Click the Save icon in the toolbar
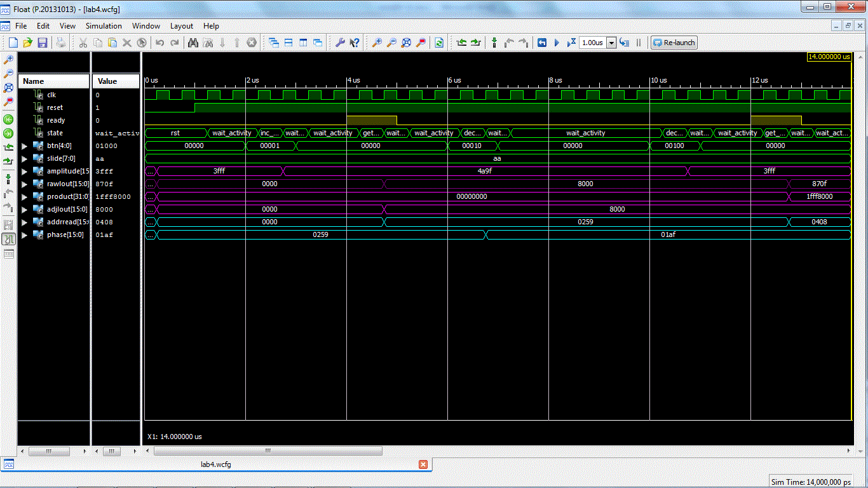 [43, 43]
